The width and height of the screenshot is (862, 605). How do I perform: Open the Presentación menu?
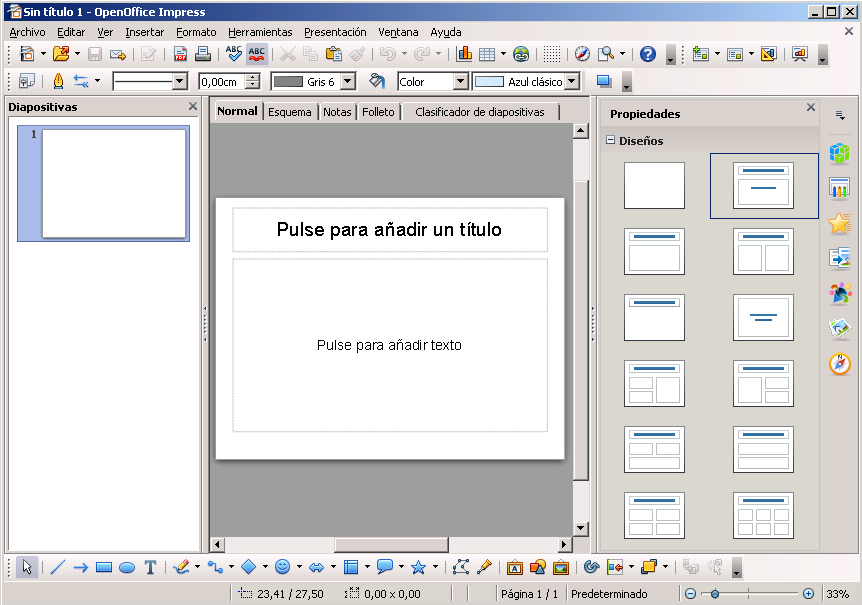(x=335, y=32)
